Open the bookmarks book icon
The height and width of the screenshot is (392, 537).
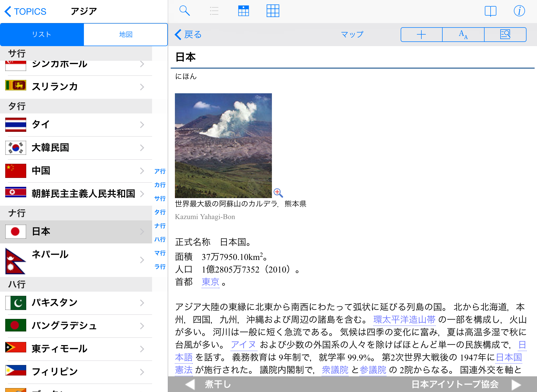(x=490, y=11)
